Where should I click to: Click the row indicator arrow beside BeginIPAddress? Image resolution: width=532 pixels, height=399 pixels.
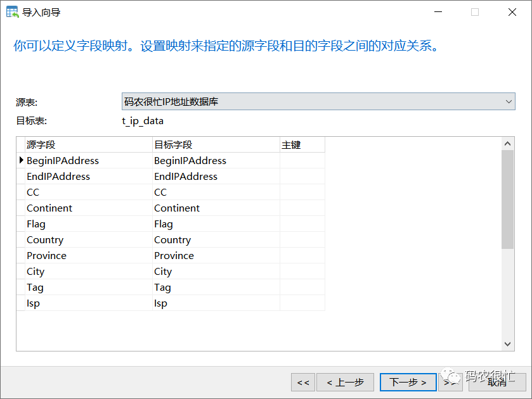[x=21, y=160]
